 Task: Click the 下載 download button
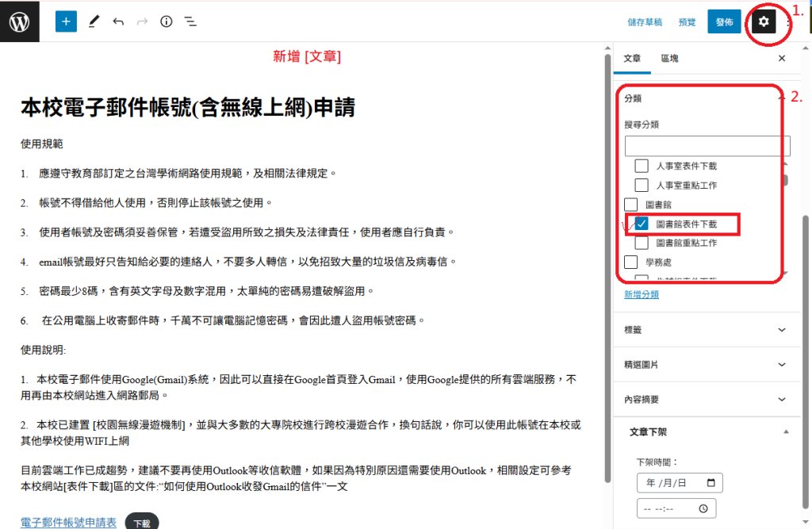[x=142, y=523]
